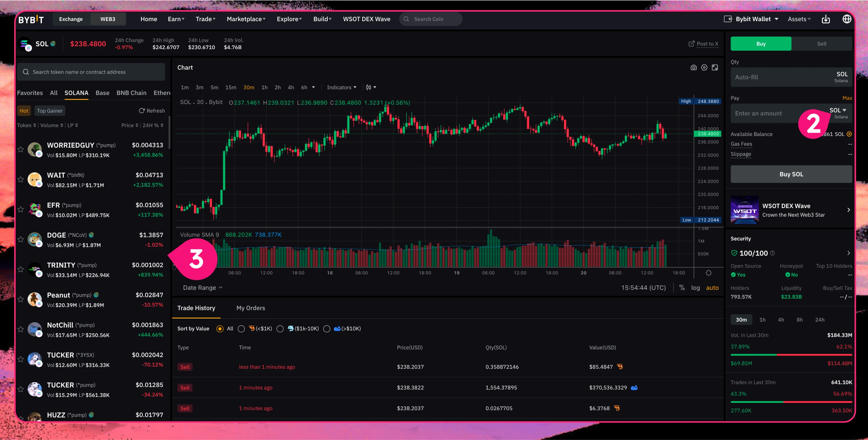868x440 pixels.
Task: Open the Pay currency SOL dropdown
Action: (838, 110)
